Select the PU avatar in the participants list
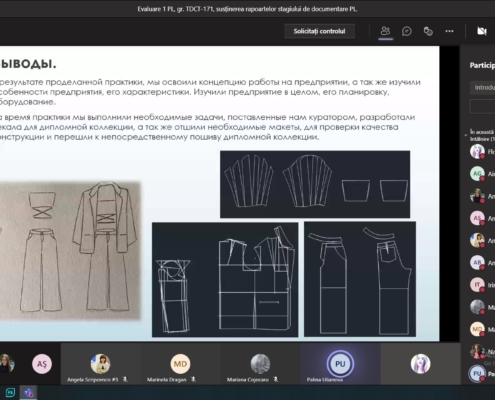Viewport: 495px width, 400px height. [477, 374]
